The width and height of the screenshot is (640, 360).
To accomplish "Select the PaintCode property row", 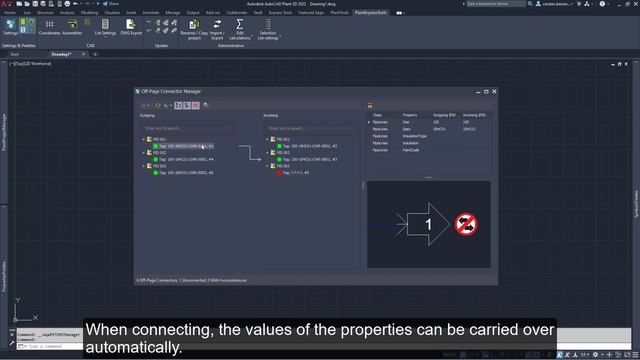I will [429, 150].
